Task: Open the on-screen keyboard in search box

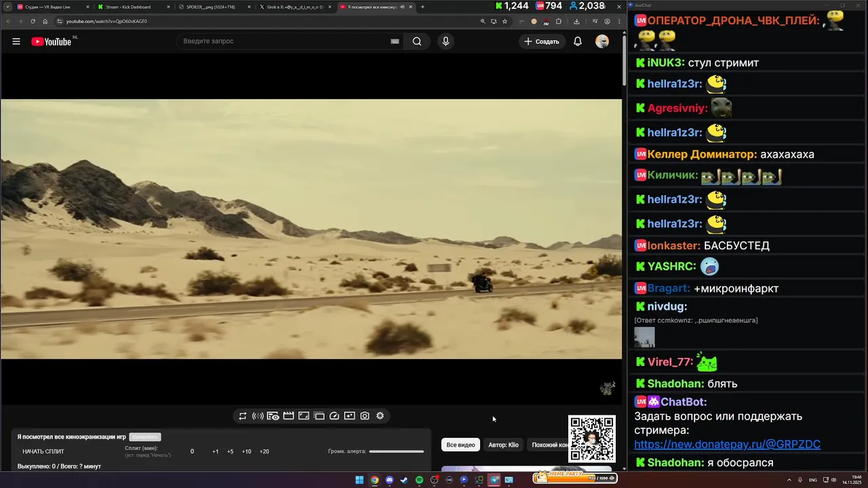Action: tap(395, 41)
